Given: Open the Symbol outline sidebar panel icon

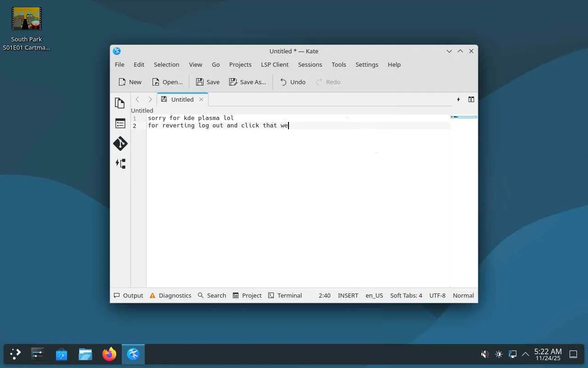Looking at the screenshot, I should 120,123.
